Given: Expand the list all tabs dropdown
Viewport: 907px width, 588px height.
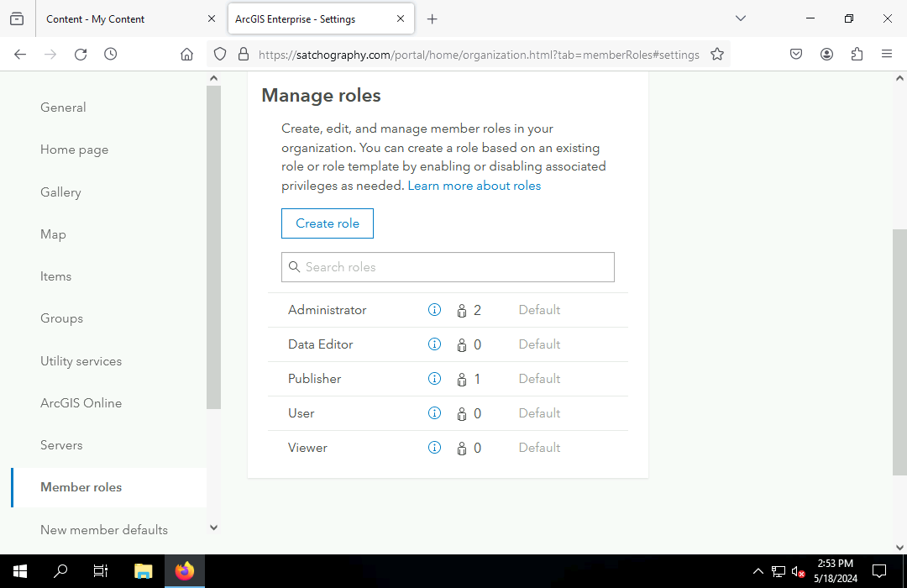Looking at the screenshot, I should [x=740, y=18].
